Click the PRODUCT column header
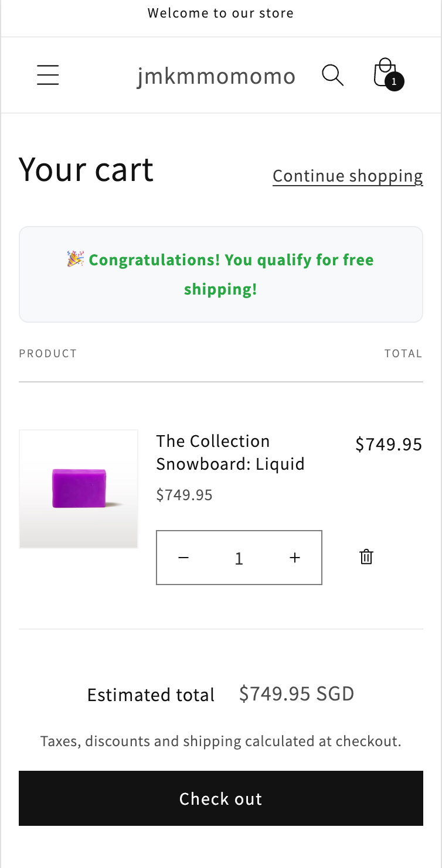 coord(48,354)
